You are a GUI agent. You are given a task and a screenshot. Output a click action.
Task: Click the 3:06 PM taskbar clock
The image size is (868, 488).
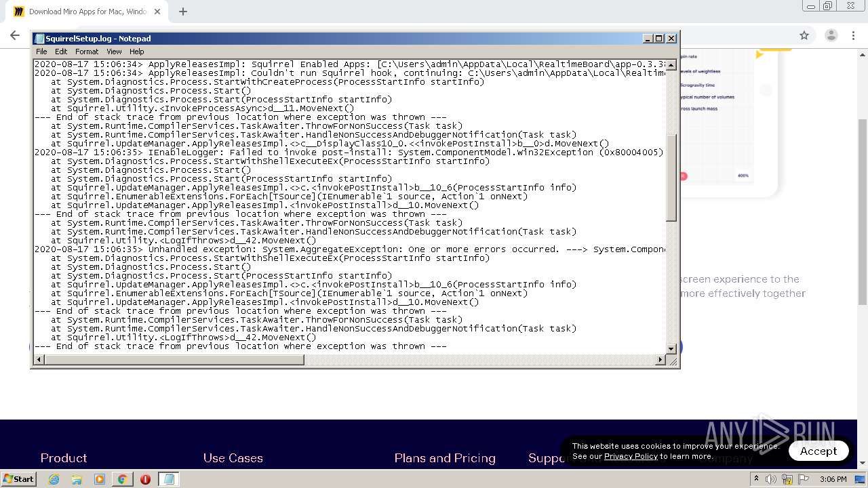833,479
